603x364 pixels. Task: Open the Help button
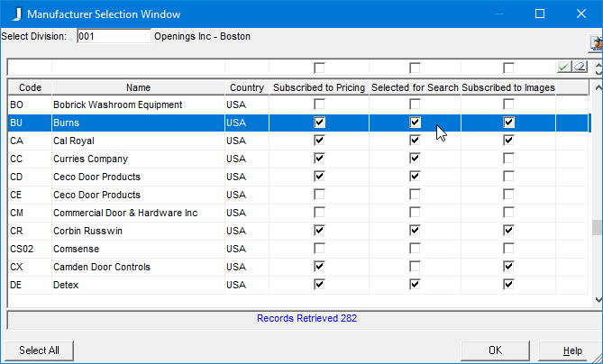click(x=571, y=350)
